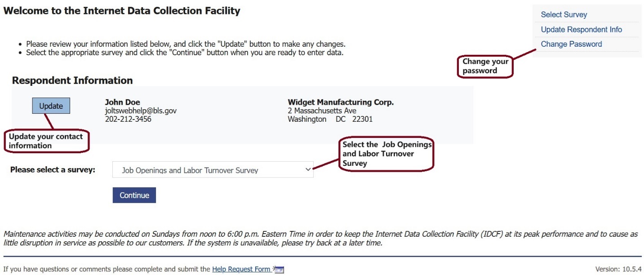Image resolution: width=644 pixels, height=275 pixels.
Task: Click the Continue button
Action: pos(134,195)
